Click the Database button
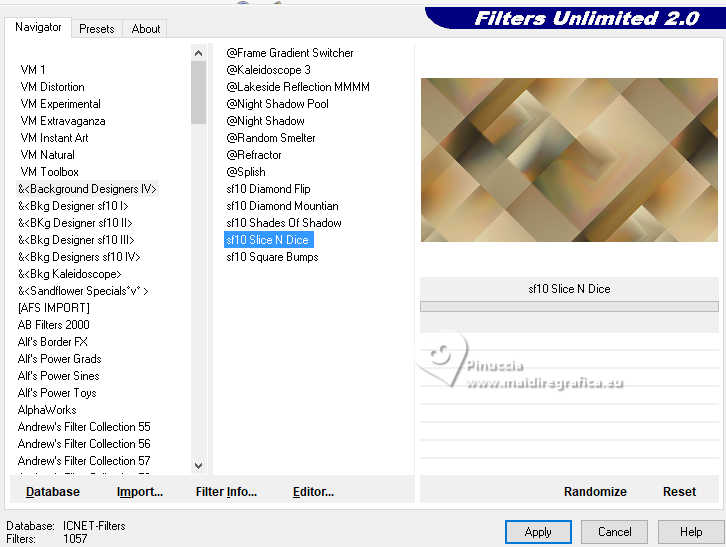The height and width of the screenshot is (547, 726). point(53,491)
